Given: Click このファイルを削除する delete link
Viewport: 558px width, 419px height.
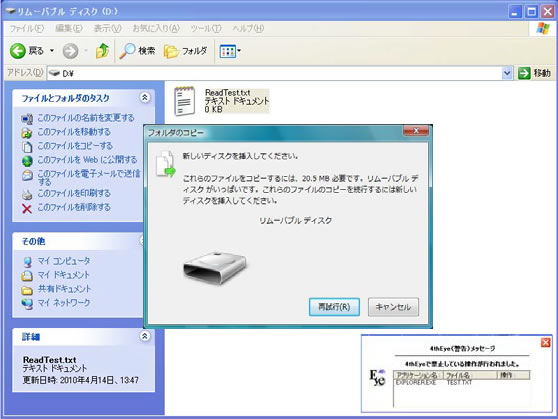Looking at the screenshot, I should pyautogui.click(x=74, y=207).
